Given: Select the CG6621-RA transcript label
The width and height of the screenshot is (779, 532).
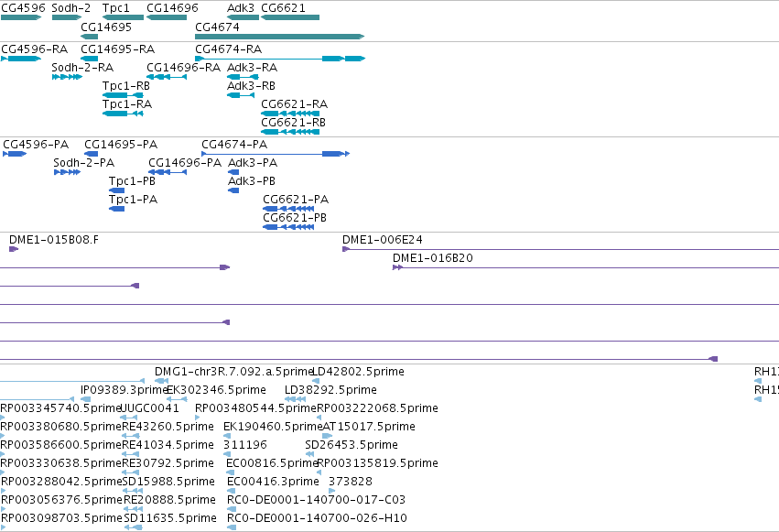Looking at the screenshot, I should 294,104.
